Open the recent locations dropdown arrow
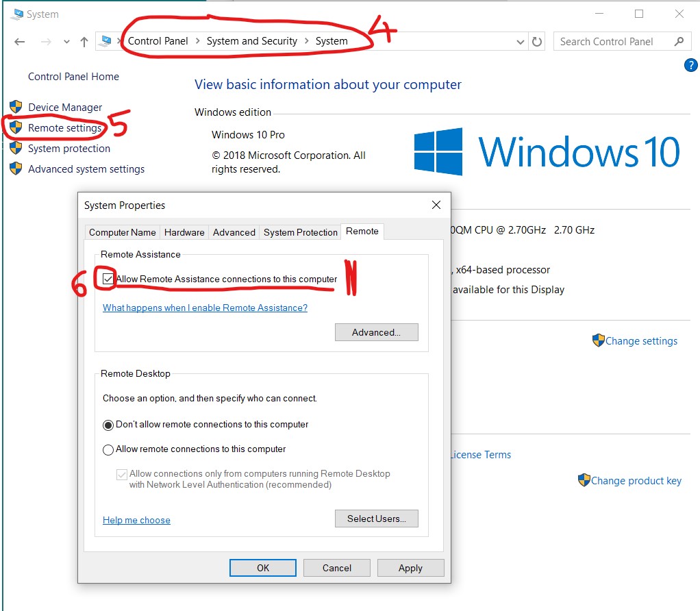This screenshot has width=700, height=611. [66, 42]
